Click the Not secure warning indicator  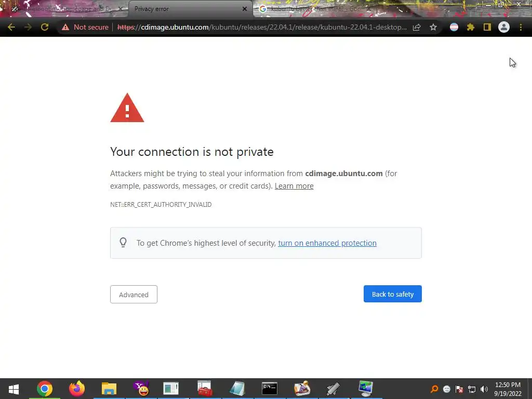[85, 27]
